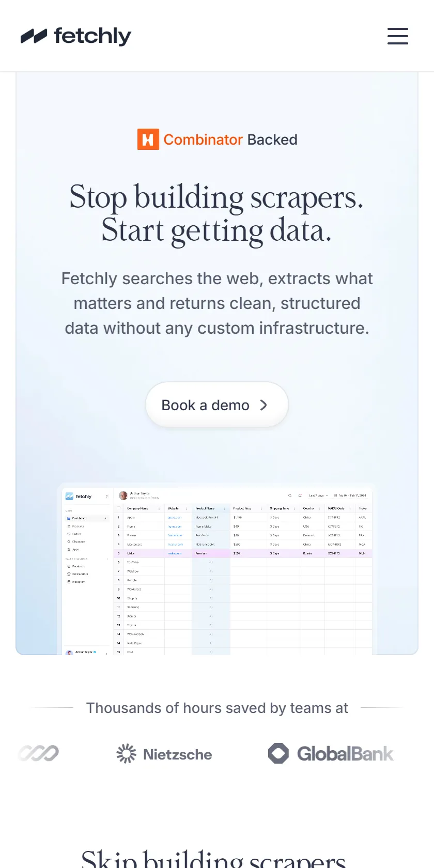Open the Last 7 days dropdown
This screenshot has height=868, width=434.
[x=318, y=495]
